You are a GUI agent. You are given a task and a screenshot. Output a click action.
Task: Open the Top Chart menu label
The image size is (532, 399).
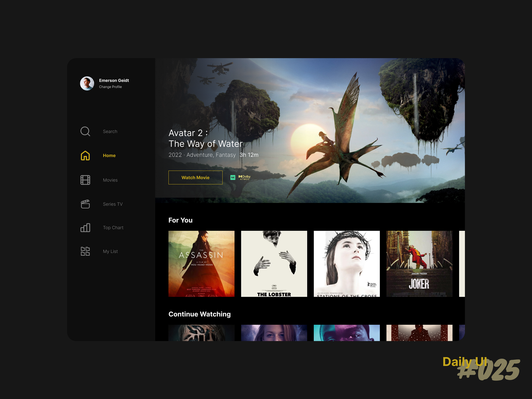point(113,227)
